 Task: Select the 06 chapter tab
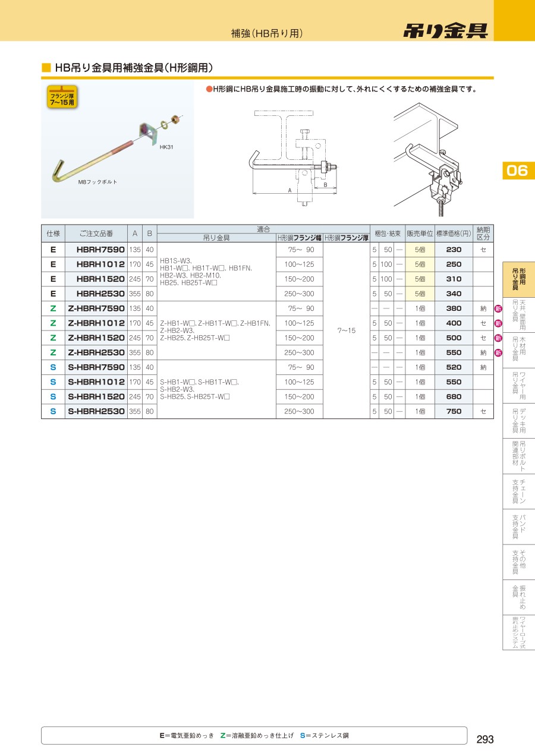tap(517, 171)
